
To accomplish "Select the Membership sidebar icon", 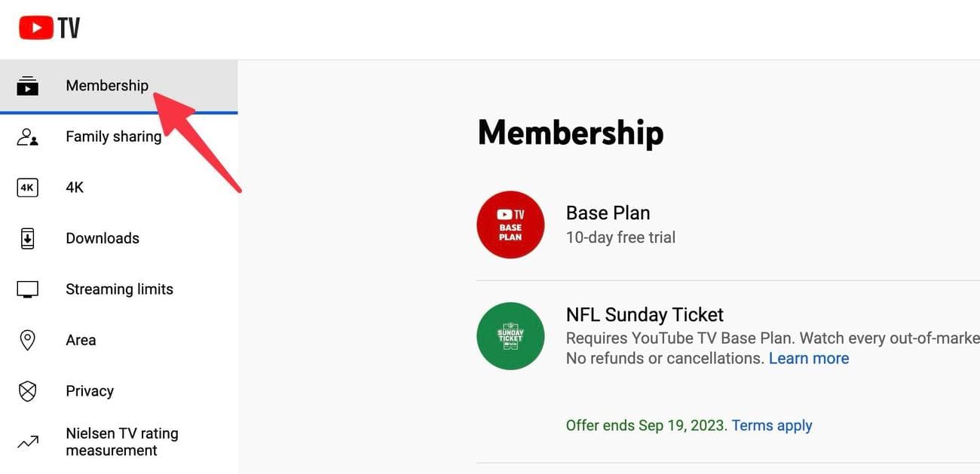I will [x=27, y=85].
